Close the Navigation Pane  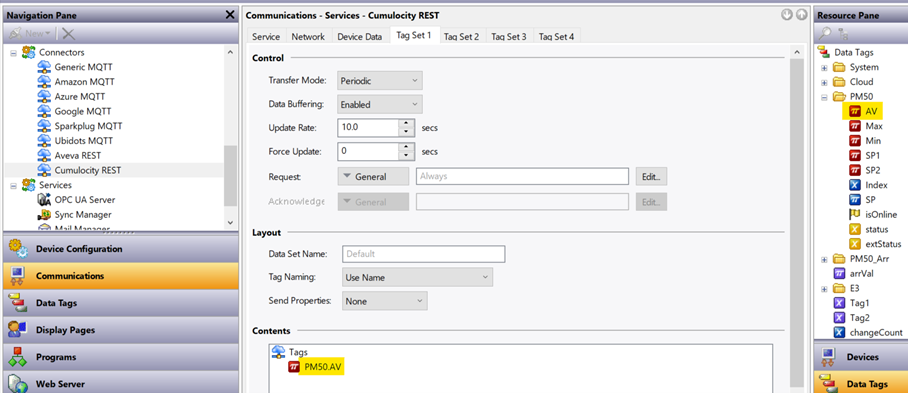coord(230,15)
